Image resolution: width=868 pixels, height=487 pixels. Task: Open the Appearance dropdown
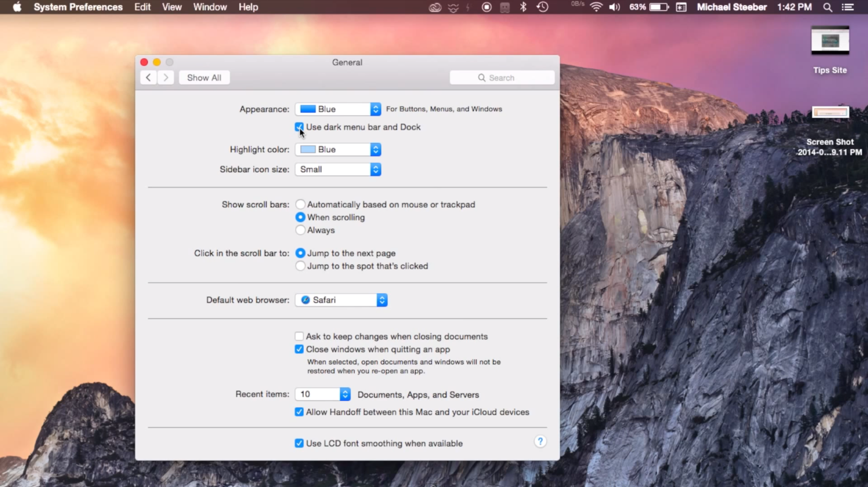pos(338,109)
